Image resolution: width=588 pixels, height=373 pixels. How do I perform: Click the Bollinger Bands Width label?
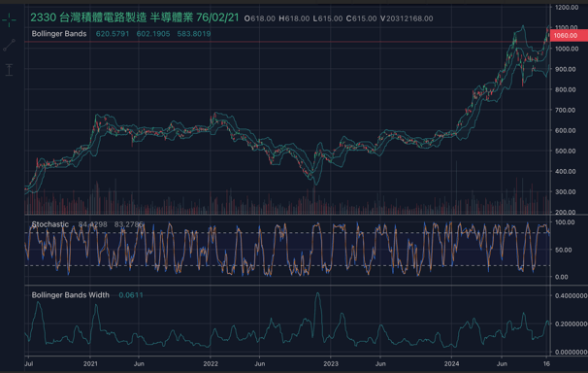click(71, 295)
